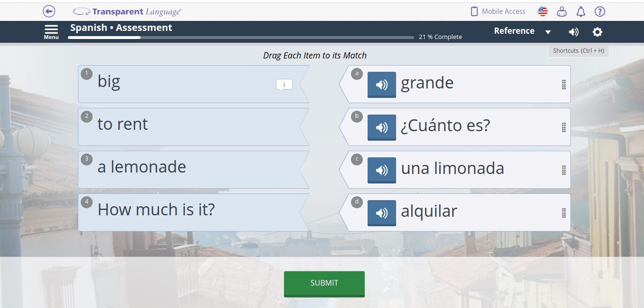Click the info bubble on 'big'
This screenshot has height=308, width=644.
click(284, 85)
